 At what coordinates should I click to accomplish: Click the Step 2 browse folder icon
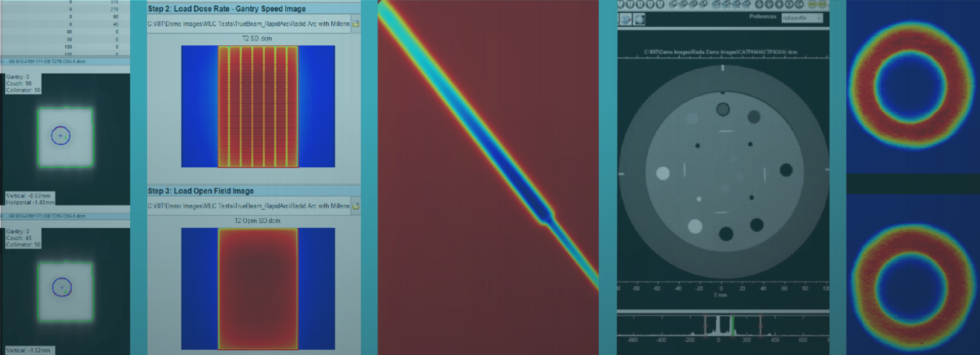pyautogui.click(x=356, y=24)
